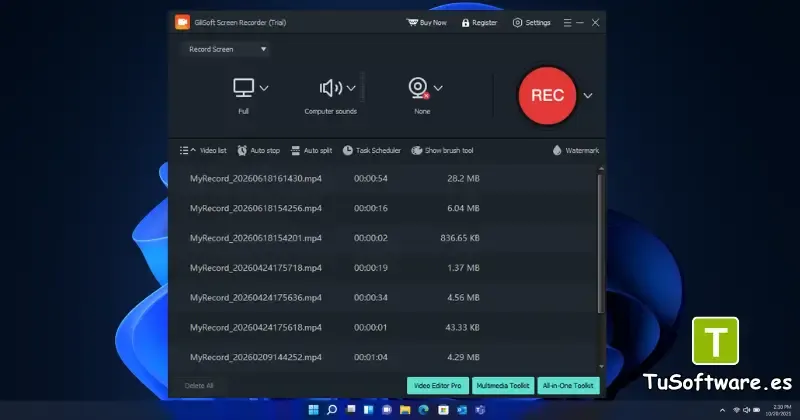Screen dimensions: 800x420
Task: Open Video Editor Pro
Action: click(x=437, y=386)
